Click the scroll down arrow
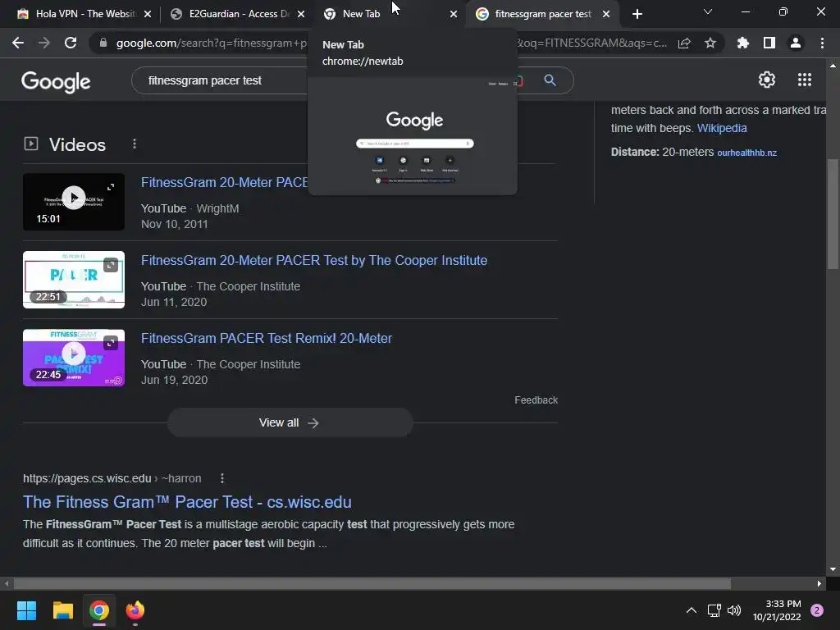This screenshot has width=840, height=630. (x=833, y=569)
